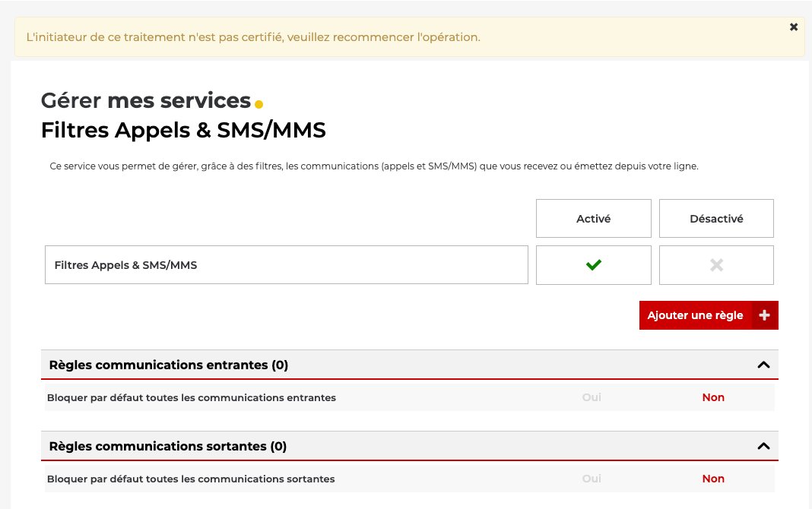Viewport: 812px width, 509px height.
Task: Select Oui for blocking incoming communications
Action: [592, 397]
